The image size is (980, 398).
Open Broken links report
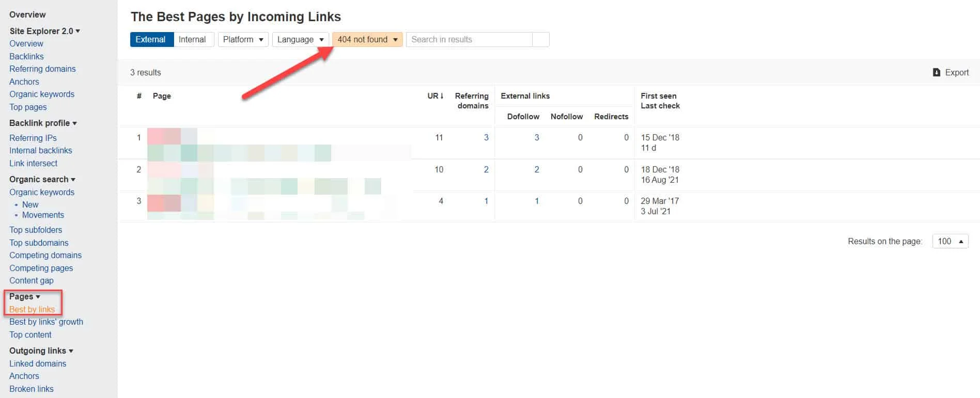(32, 389)
